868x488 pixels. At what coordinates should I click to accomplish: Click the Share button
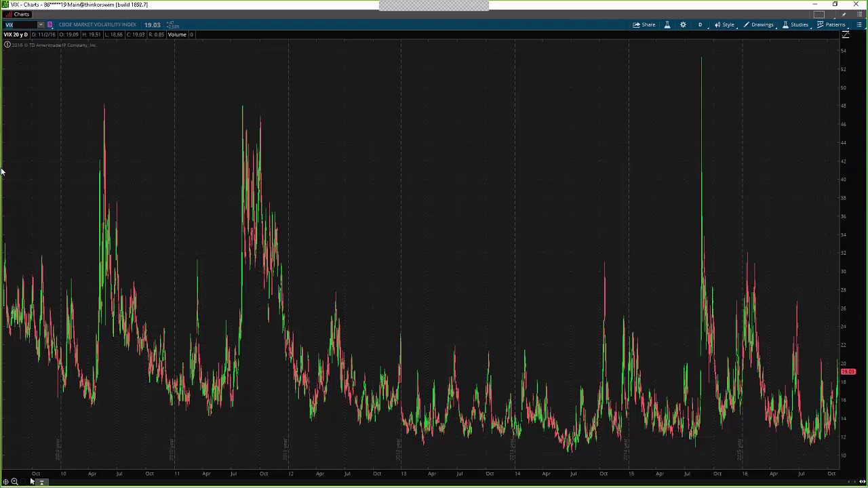[x=644, y=25]
